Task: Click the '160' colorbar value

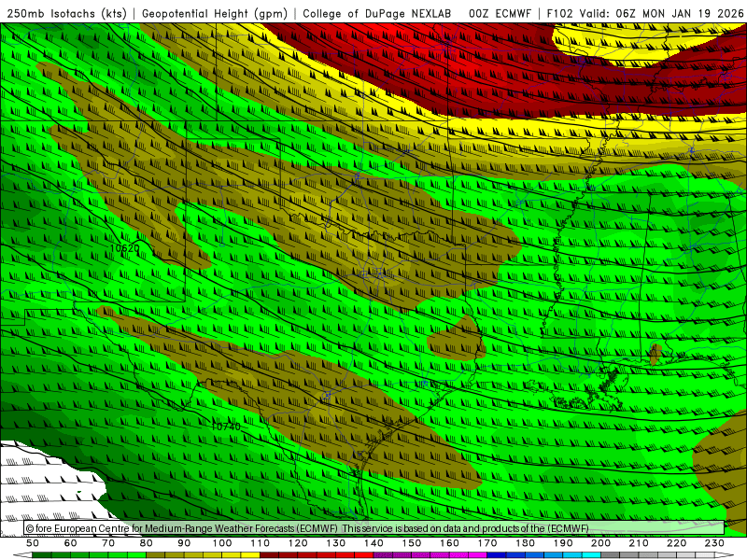Action: tap(449, 543)
